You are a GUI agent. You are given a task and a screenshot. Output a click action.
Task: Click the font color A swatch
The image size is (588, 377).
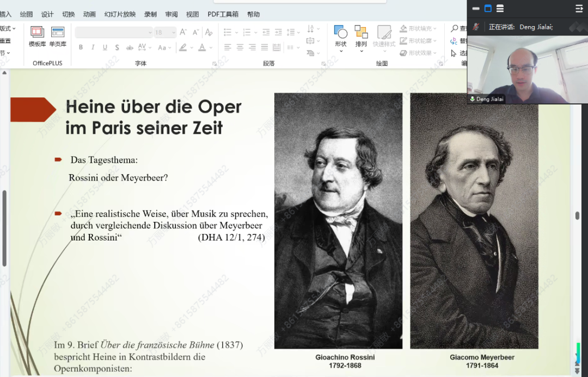pyautogui.click(x=202, y=48)
